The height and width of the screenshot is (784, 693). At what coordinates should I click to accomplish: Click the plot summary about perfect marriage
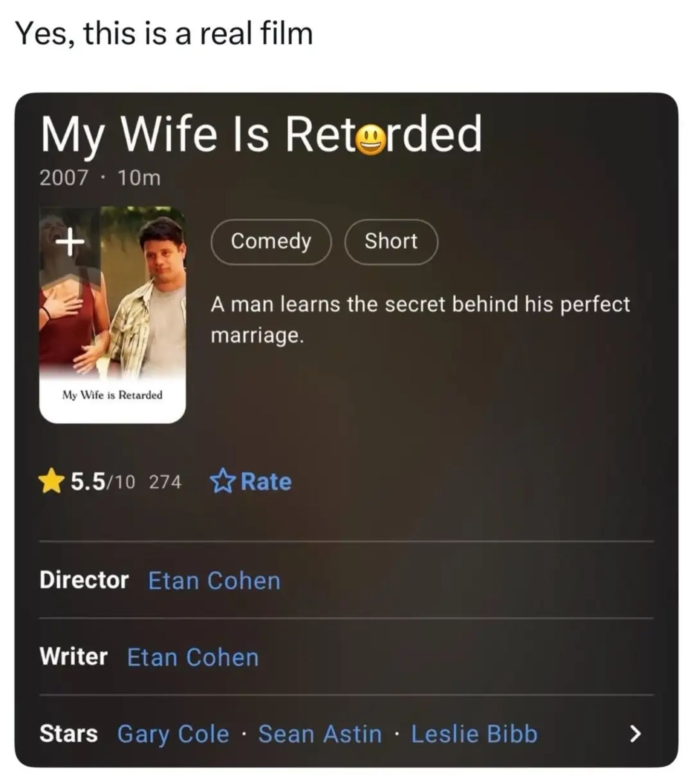420,319
